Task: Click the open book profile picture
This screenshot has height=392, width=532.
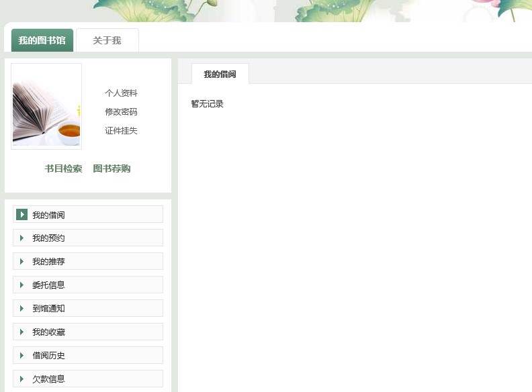Action: click(x=46, y=106)
